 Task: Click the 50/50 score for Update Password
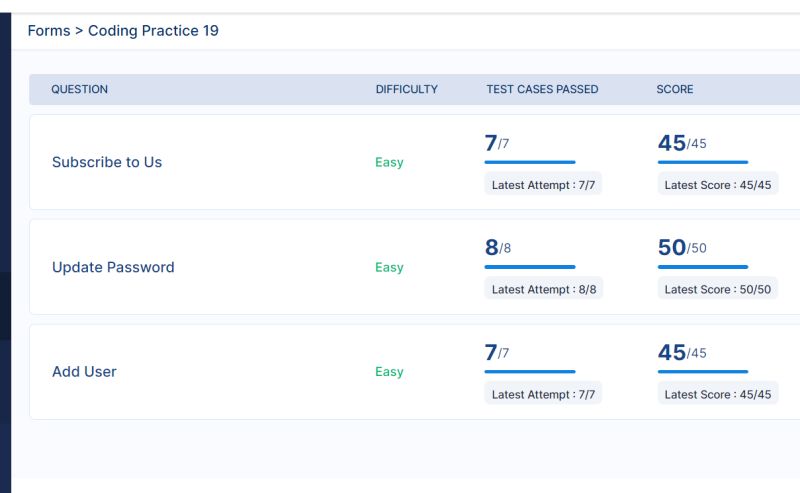(x=682, y=248)
